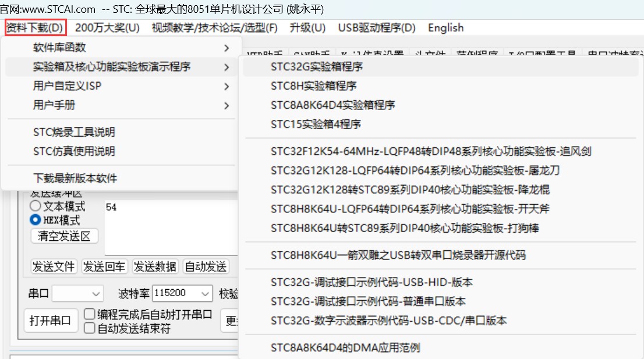Choose STC32F12K54 追风剑 board entry
Image resolution: width=644 pixels, height=359 pixels.
point(441,151)
